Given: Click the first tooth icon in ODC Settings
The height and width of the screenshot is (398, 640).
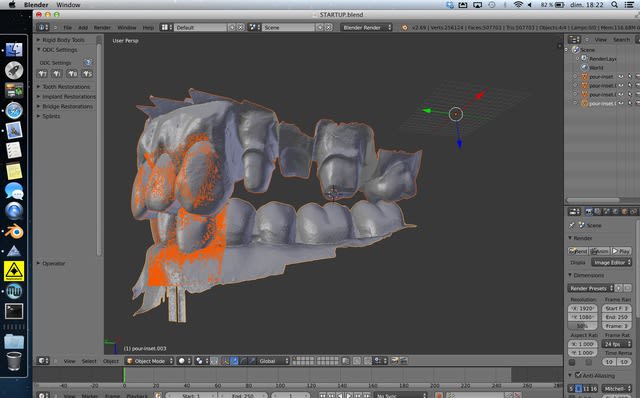Looking at the screenshot, I should 42,74.
